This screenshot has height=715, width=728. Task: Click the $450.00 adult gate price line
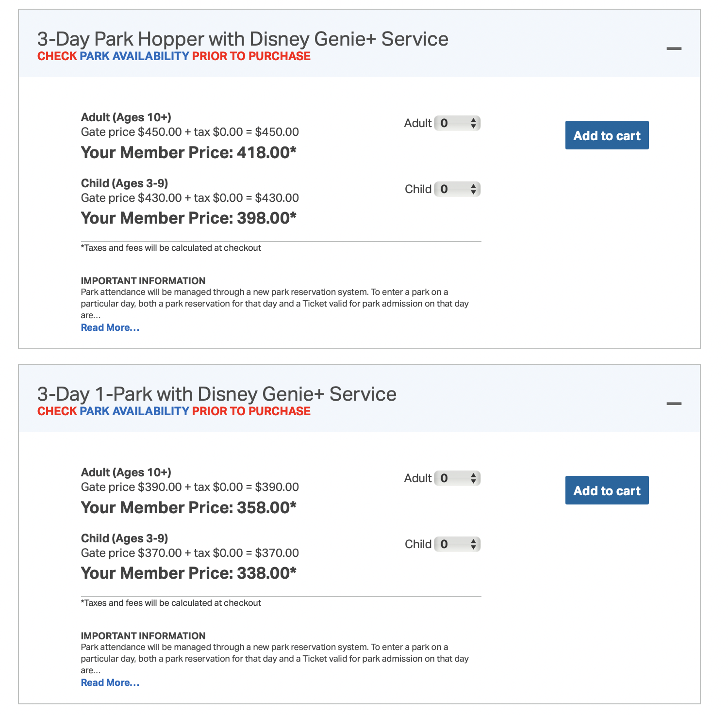(x=190, y=132)
